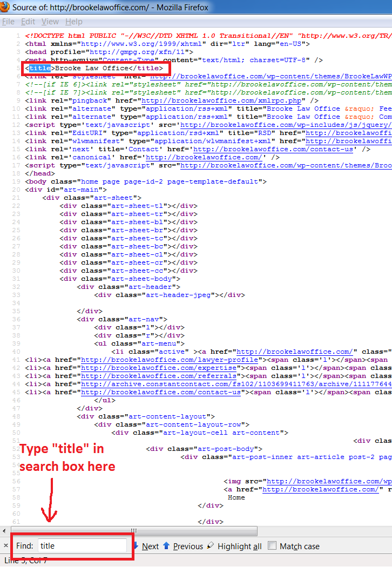Click the head profile line on line 3
This screenshot has width=392, height=567.
[109, 52]
